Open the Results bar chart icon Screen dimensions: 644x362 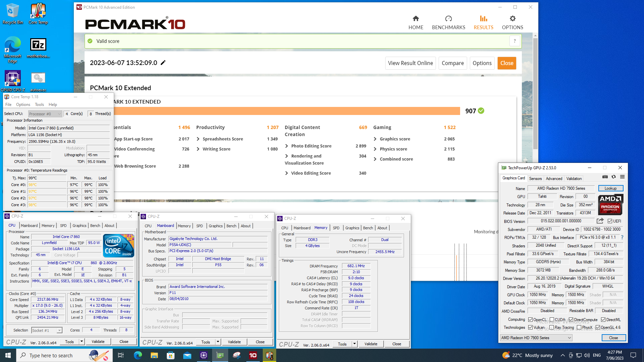point(483,18)
